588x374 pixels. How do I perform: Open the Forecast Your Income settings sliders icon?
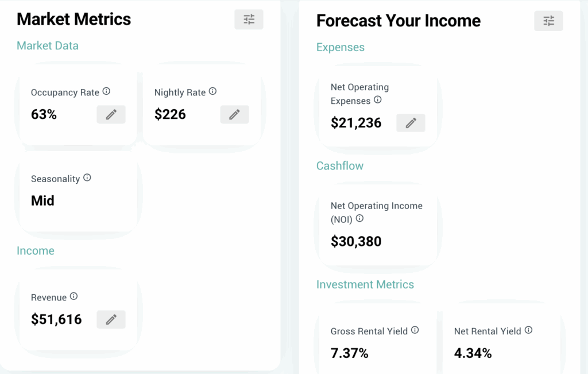click(x=548, y=21)
